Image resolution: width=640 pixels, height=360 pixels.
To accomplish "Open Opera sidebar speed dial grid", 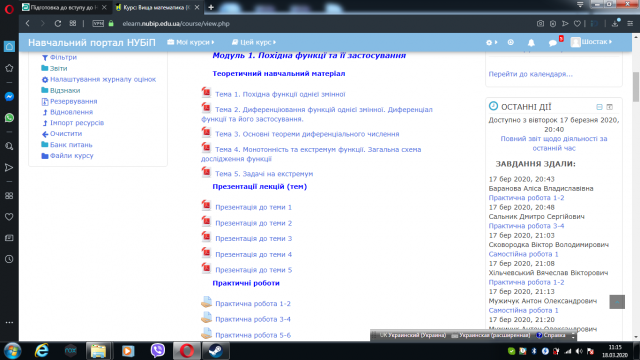I will 9,196.
